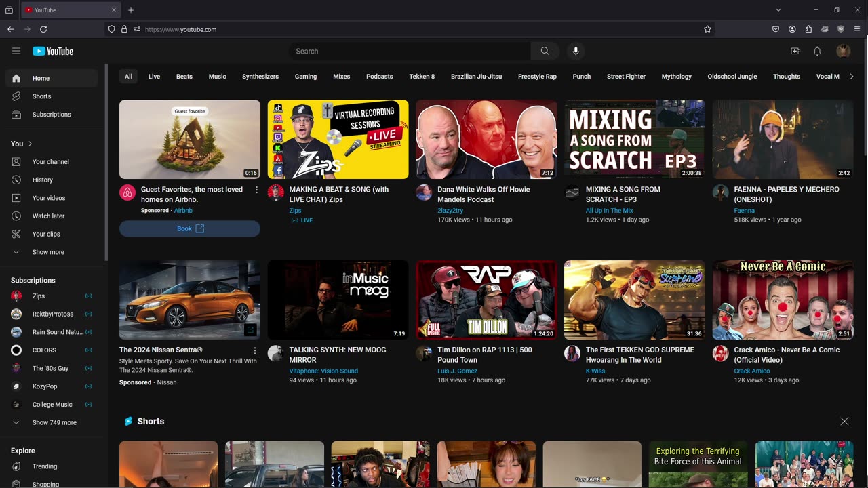Open The '80s Guy subscription

(52, 368)
